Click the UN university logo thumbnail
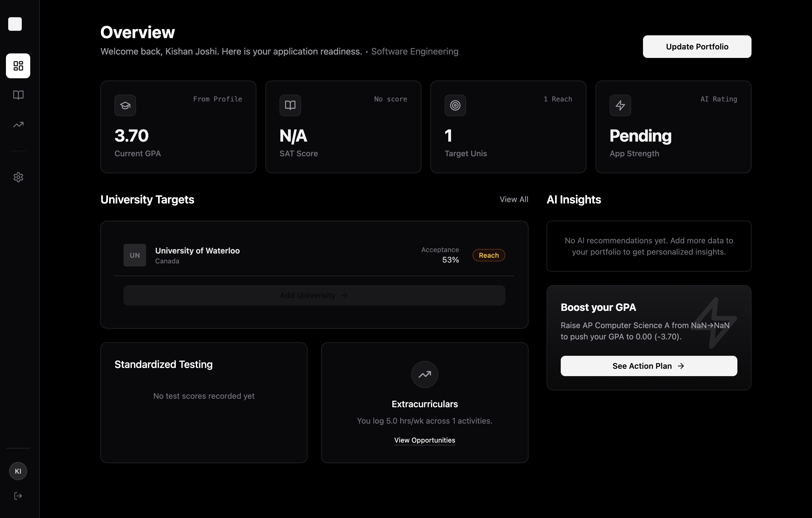 [x=135, y=255]
